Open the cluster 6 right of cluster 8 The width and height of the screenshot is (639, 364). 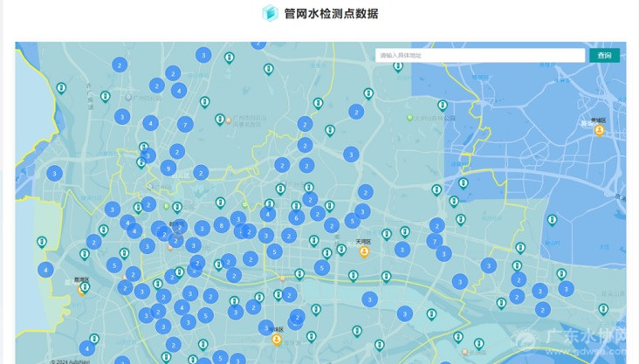[297, 216]
